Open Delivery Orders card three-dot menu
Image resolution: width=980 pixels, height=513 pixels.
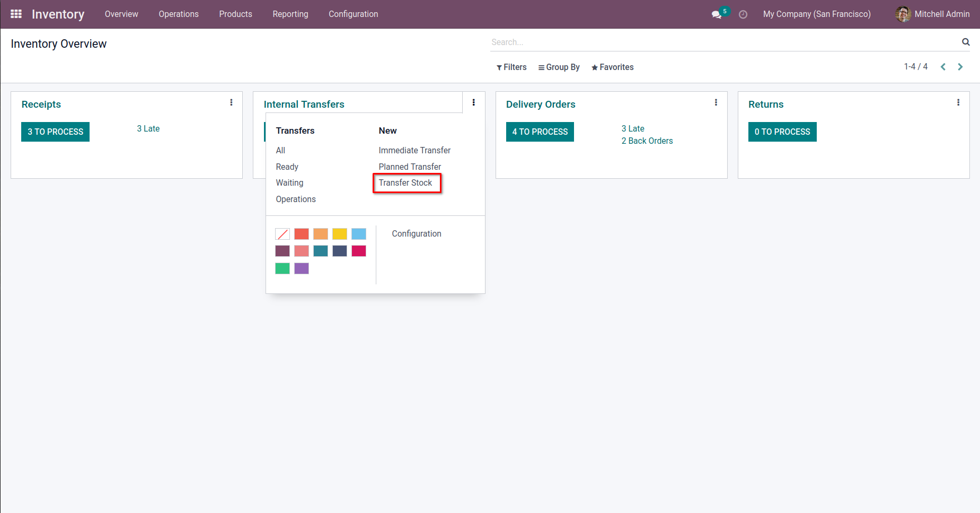(x=716, y=102)
